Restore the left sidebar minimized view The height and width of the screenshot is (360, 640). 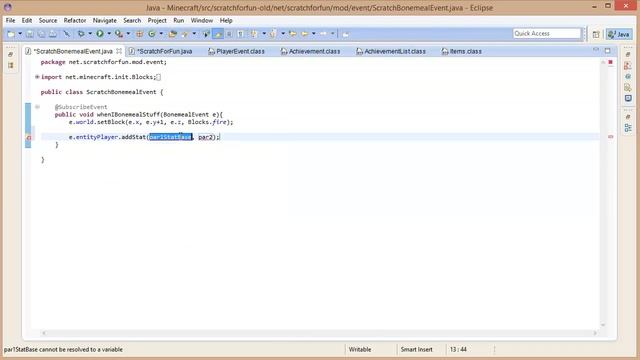click(x=11, y=54)
